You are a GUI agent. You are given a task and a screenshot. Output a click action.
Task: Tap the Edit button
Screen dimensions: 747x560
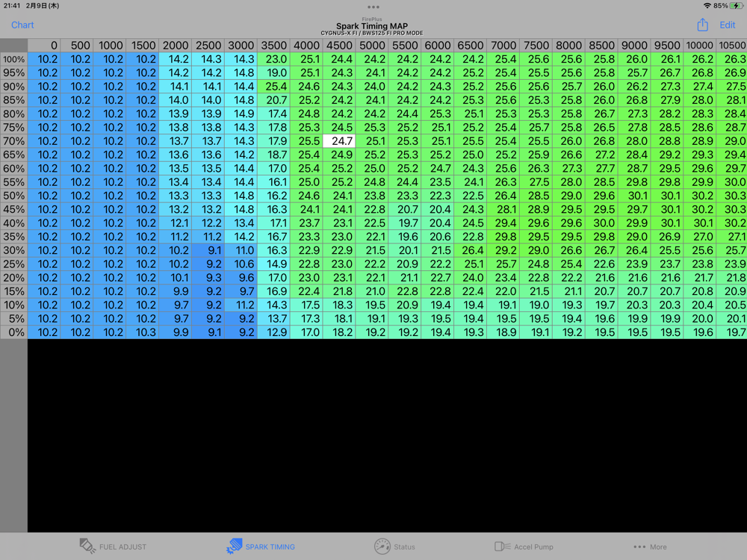727,25
